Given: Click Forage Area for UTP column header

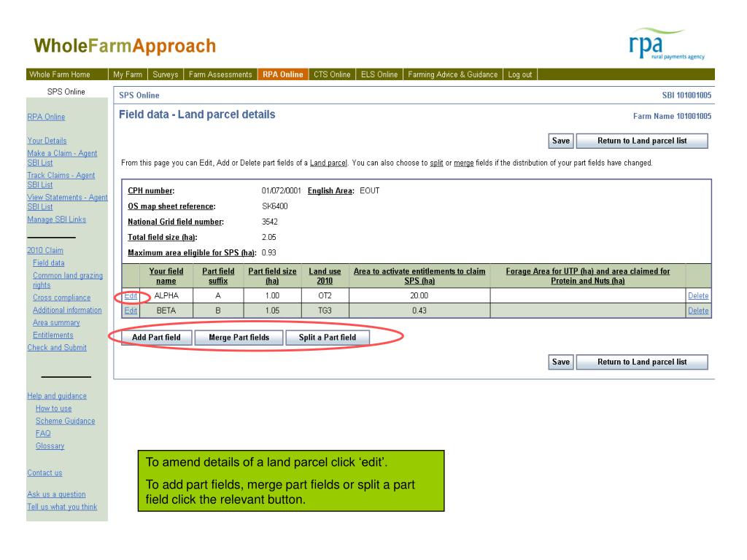Looking at the screenshot, I should [587, 276].
